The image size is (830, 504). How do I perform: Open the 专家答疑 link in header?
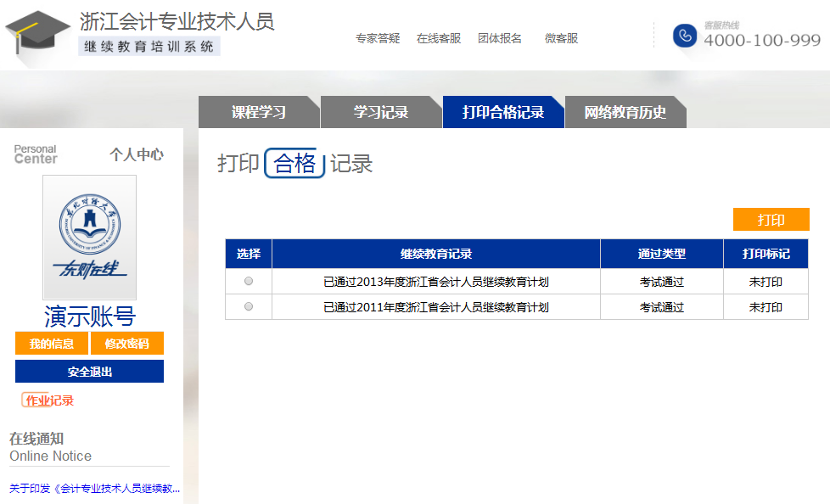(377, 38)
